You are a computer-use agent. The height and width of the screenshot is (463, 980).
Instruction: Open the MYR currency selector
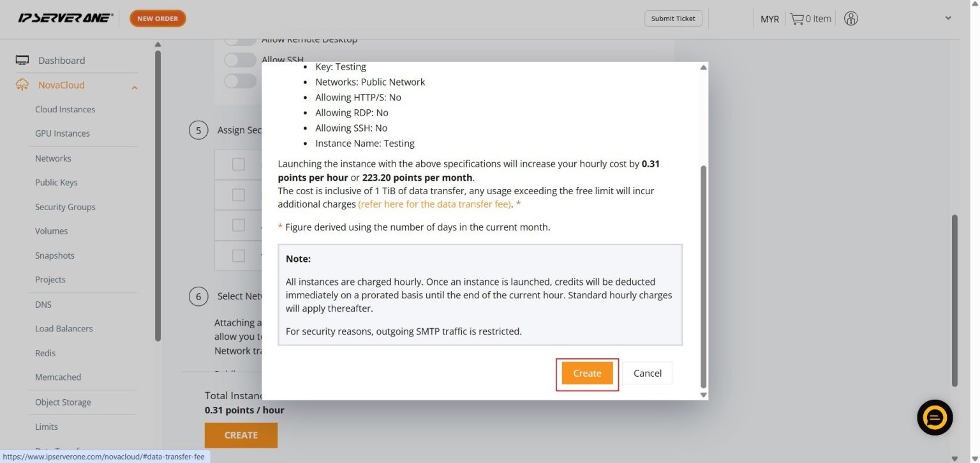coord(769,19)
